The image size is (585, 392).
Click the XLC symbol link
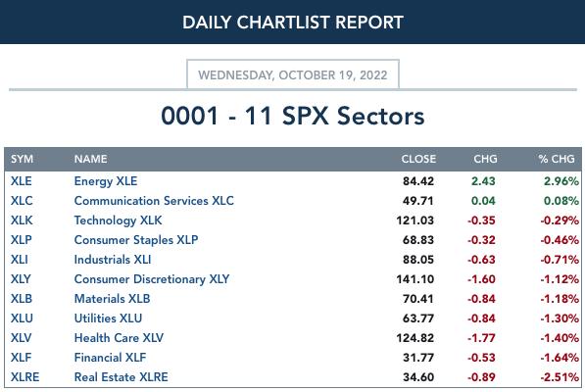tap(22, 201)
